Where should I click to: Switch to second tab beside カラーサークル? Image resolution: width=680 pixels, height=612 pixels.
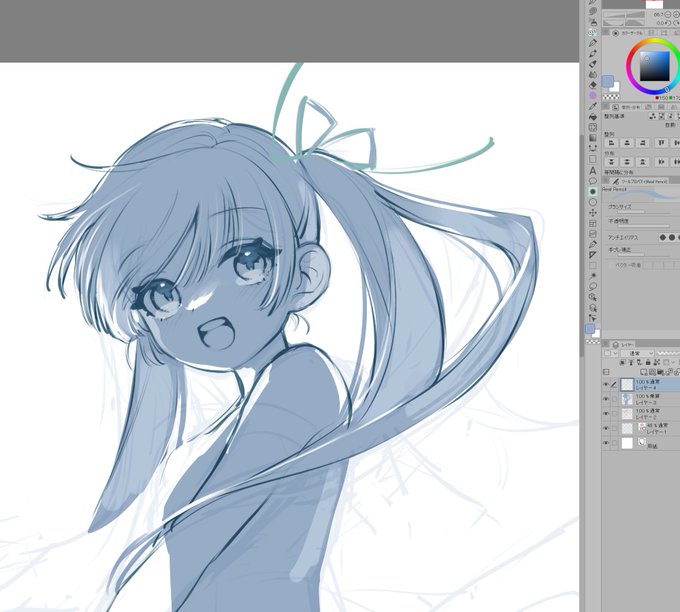click(x=651, y=33)
